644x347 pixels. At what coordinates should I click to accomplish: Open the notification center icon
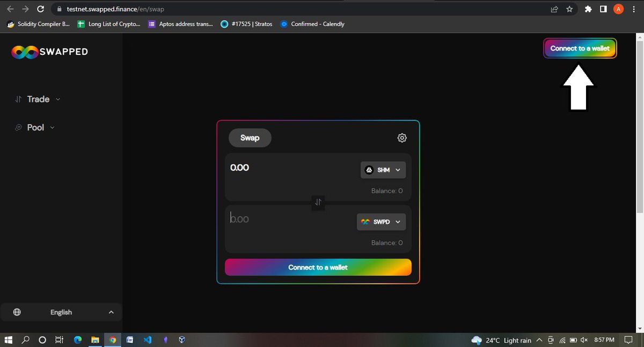[x=628, y=340]
